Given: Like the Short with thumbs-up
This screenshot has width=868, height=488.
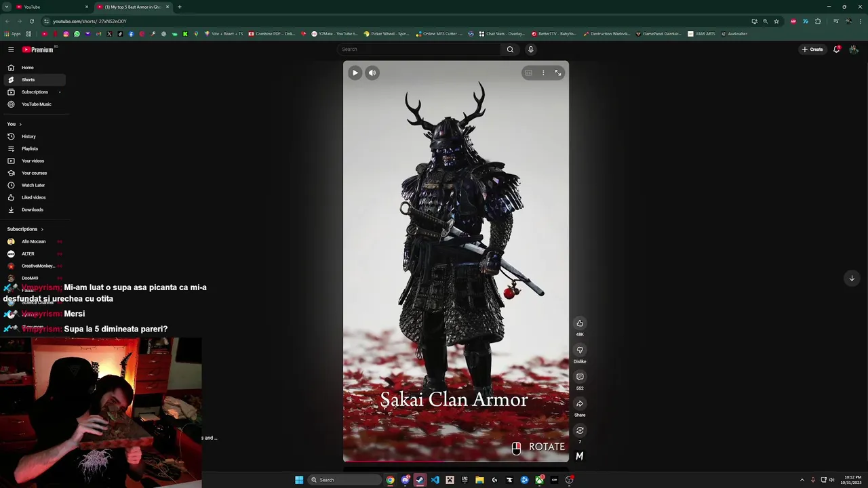Looking at the screenshot, I should click(580, 323).
